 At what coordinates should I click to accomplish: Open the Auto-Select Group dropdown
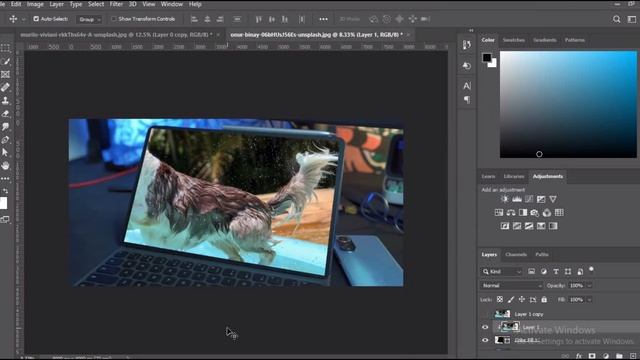(89, 19)
